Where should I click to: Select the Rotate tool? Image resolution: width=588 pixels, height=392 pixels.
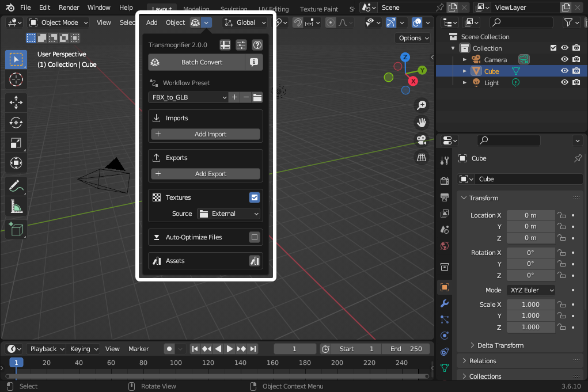tap(16, 123)
